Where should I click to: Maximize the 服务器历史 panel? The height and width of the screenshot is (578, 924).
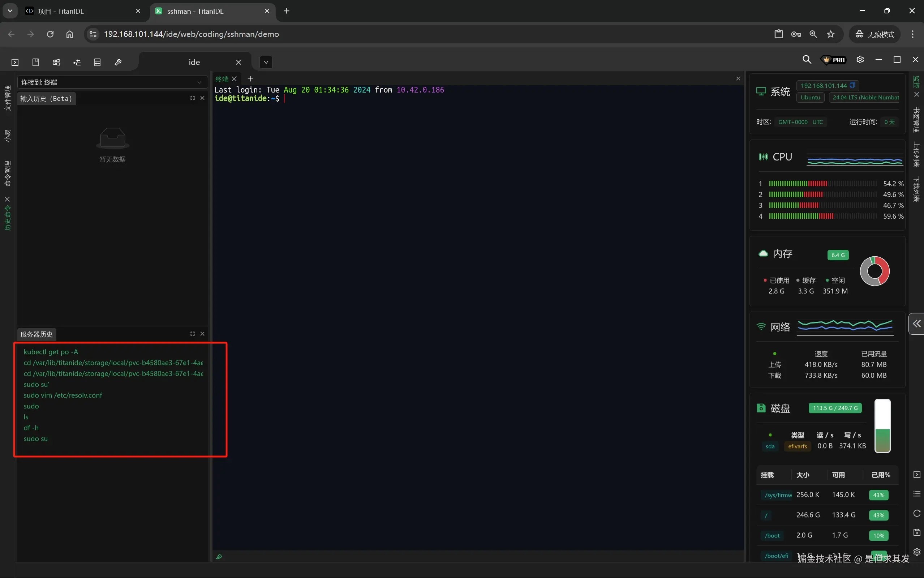(x=193, y=334)
